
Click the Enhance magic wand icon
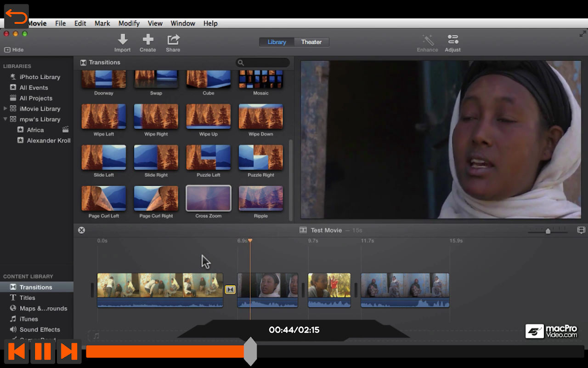[x=428, y=40]
